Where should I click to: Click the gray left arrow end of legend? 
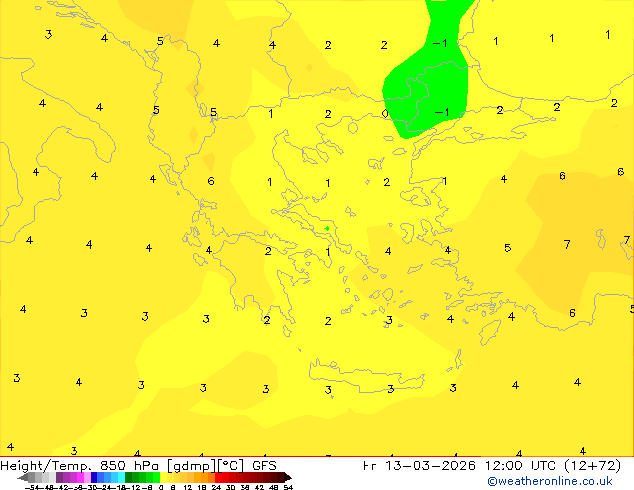click(x=23, y=477)
